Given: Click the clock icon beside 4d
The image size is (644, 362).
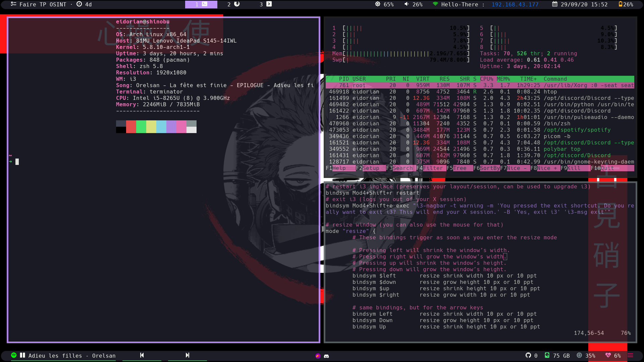Looking at the screenshot, I should pyautogui.click(x=79, y=4).
